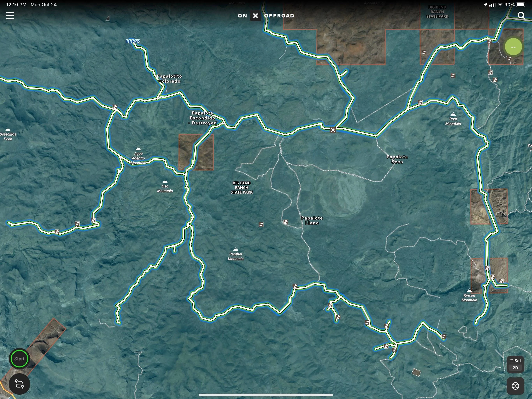Tap the Panther Mountain peak marker
This screenshot has width=532, height=399.
(236, 249)
